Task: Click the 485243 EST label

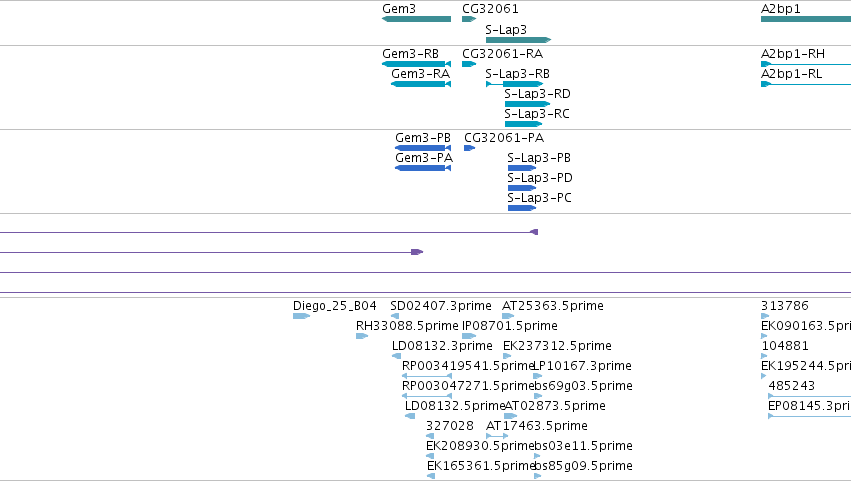Action: (x=792, y=386)
